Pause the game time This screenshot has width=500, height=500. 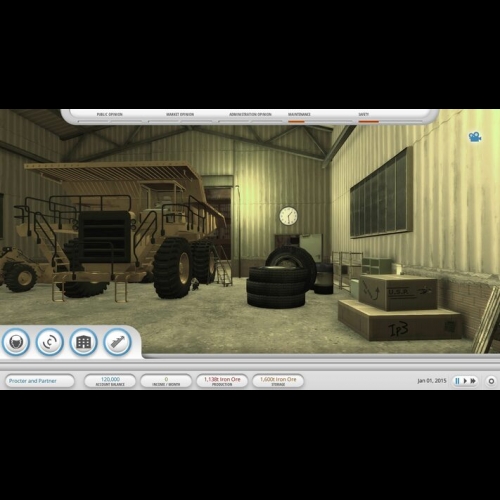pos(457,381)
